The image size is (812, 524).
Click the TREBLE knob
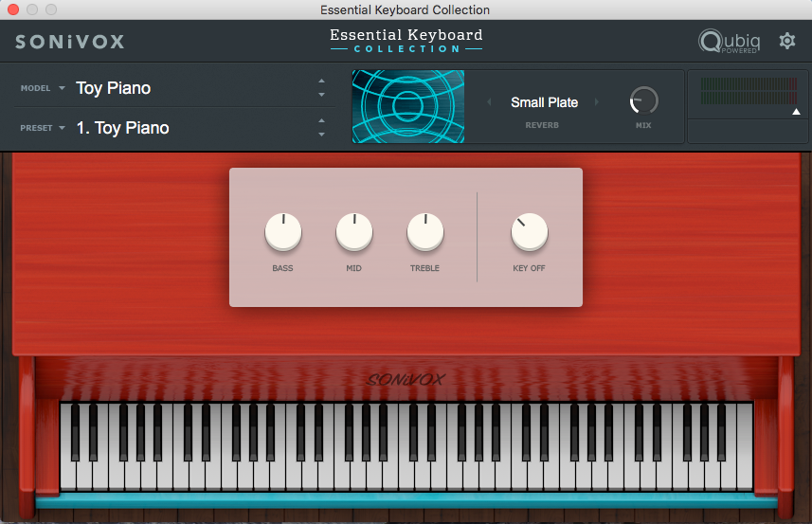[424, 232]
